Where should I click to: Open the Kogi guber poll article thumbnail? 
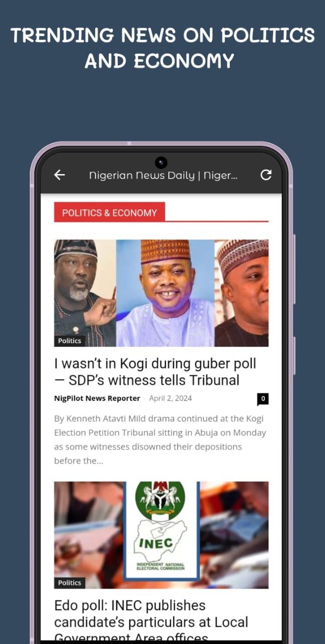[x=161, y=293]
